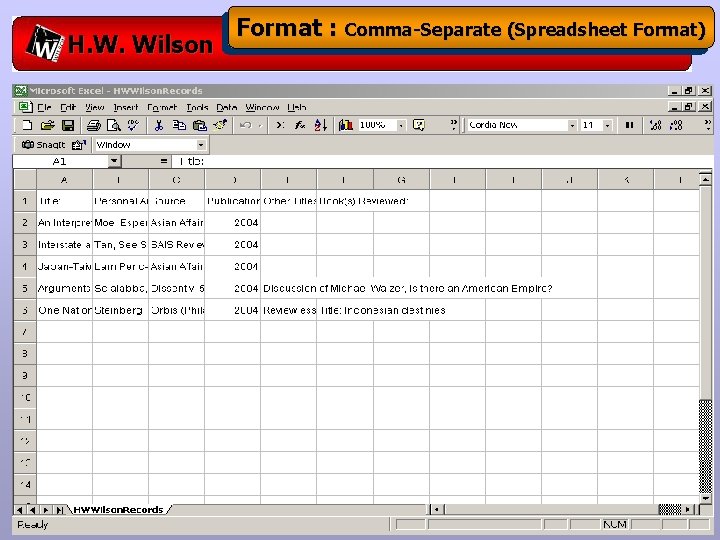
Task: Click cell containing 'An Interpre'
Action: click(x=64, y=223)
